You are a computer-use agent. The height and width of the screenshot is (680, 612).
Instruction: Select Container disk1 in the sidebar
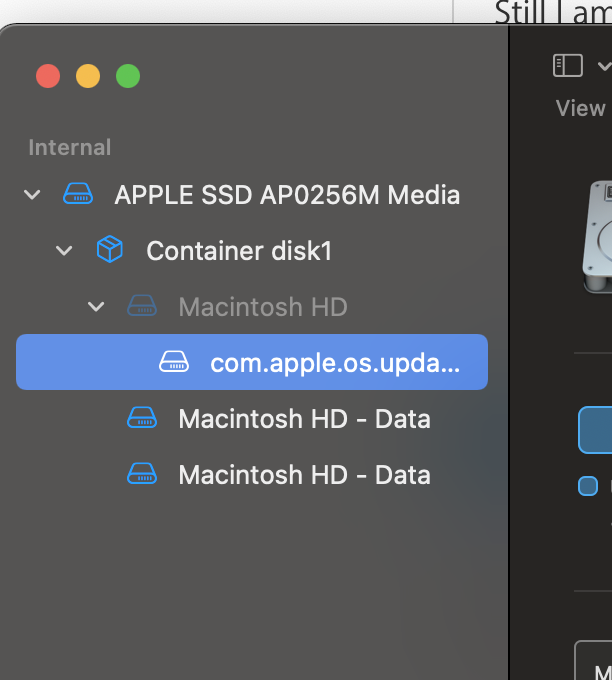click(x=239, y=250)
